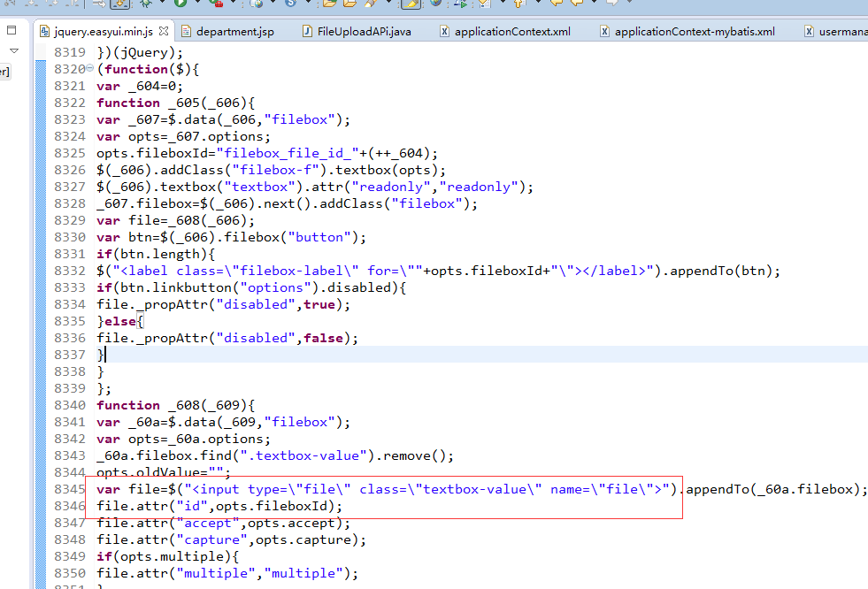Click line number 8337 in the gutter
The height and width of the screenshot is (589, 868).
70,355
